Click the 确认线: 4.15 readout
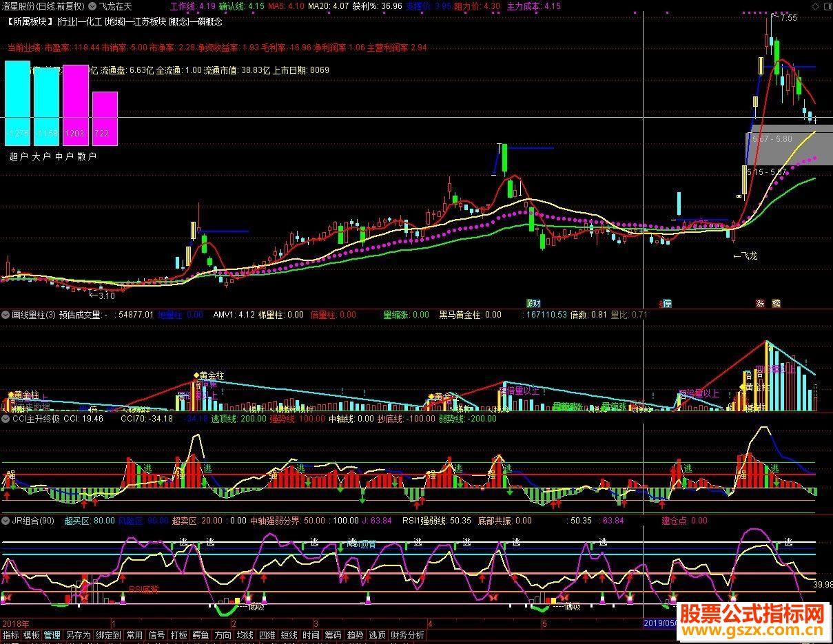Image resolution: width=833 pixels, height=644 pixels. click(x=242, y=6)
